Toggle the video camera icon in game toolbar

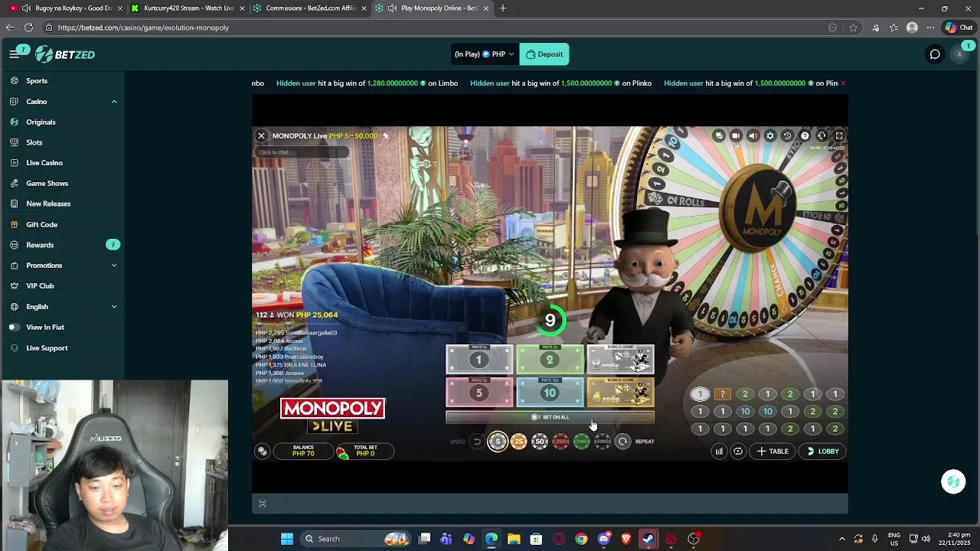pyautogui.click(x=736, y=135)
